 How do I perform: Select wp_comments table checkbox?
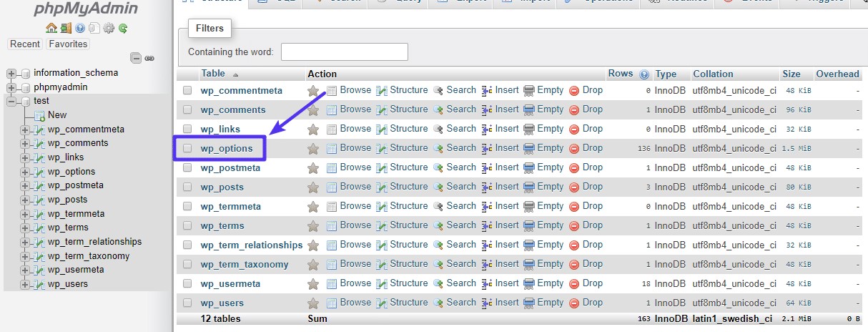pos(187,110)
